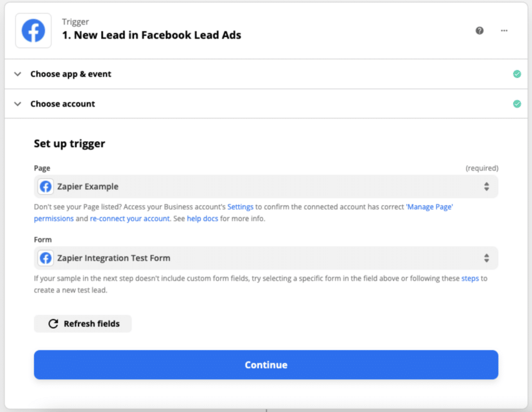Viewport: 532px width, 412px height.
Task: Click the title 1. New Lead in Facebook Lead Ads
Action: click(x=152, y=35)
